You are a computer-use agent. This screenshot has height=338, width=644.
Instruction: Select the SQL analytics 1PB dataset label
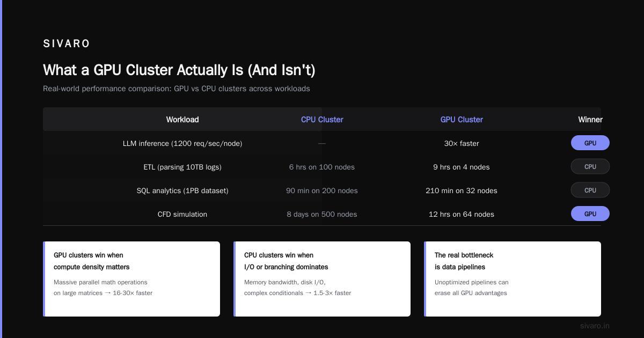182,190
